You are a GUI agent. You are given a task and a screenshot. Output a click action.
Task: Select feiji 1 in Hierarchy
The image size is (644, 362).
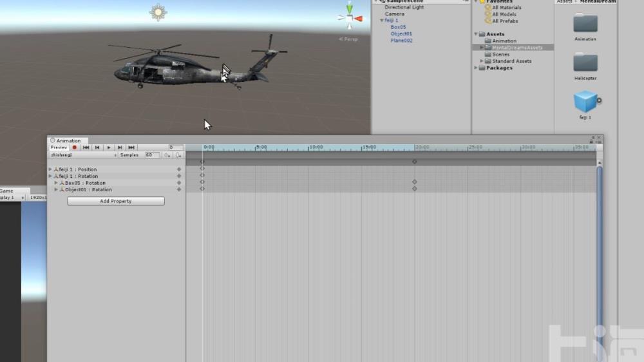point(392,20)
